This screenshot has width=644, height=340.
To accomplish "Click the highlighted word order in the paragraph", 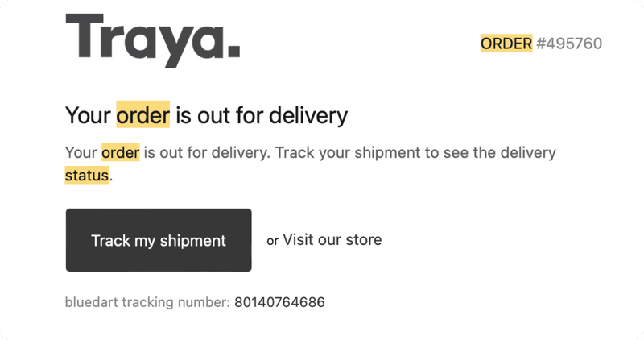I will click(x=120, y=152).
